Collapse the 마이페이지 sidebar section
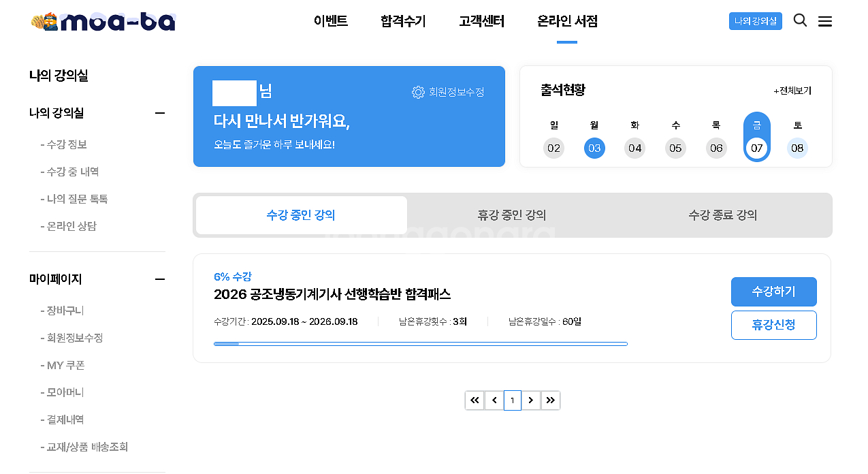The width and height of the screenshot is (868, 474). click(x=159, y=279)
